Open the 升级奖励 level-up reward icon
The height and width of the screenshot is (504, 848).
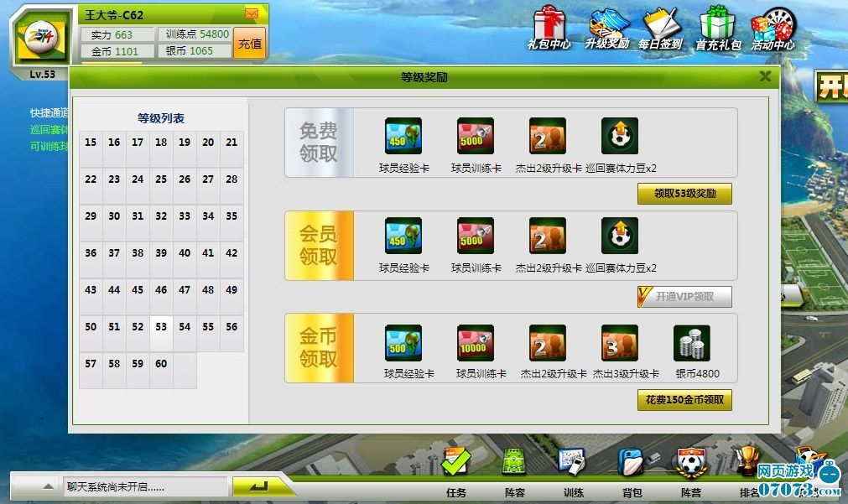click(608, 25)
